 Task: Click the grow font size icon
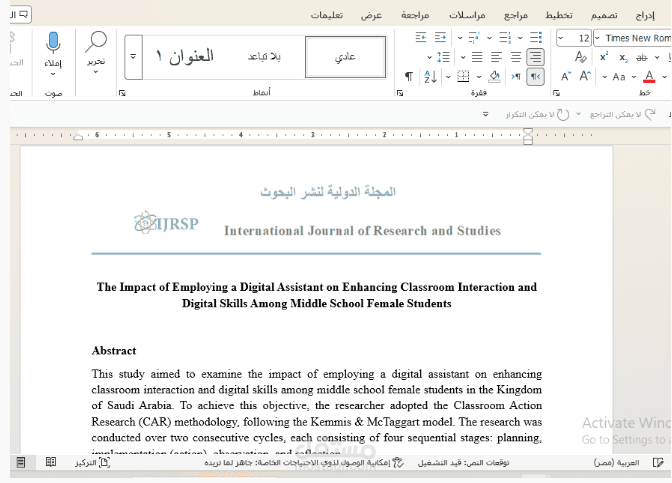(x=585, y=77)
